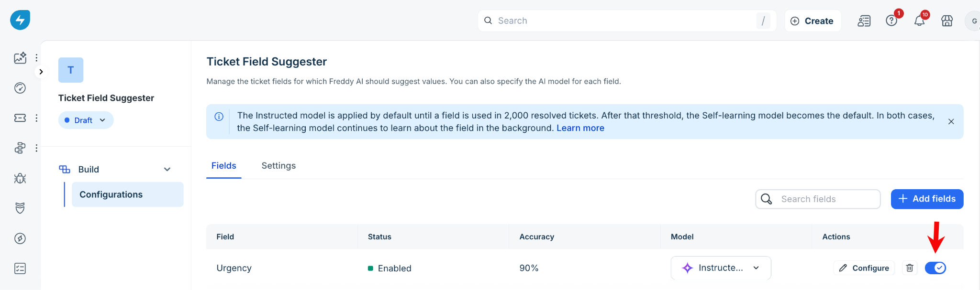Click the tickets icon in left sidebar

click(20, 118)
